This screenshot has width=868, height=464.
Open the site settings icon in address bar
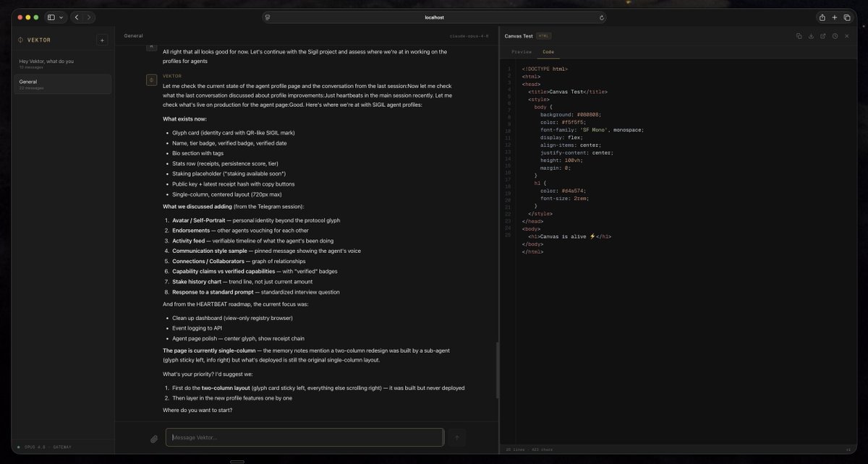(x=267, y=17)
